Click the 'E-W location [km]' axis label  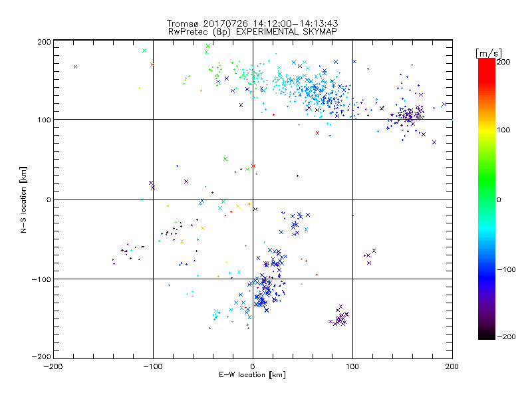point(252,374)
